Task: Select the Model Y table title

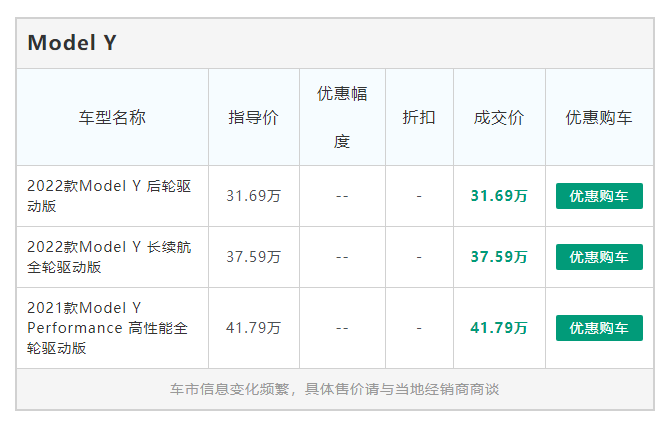Action: click(72, 43)
